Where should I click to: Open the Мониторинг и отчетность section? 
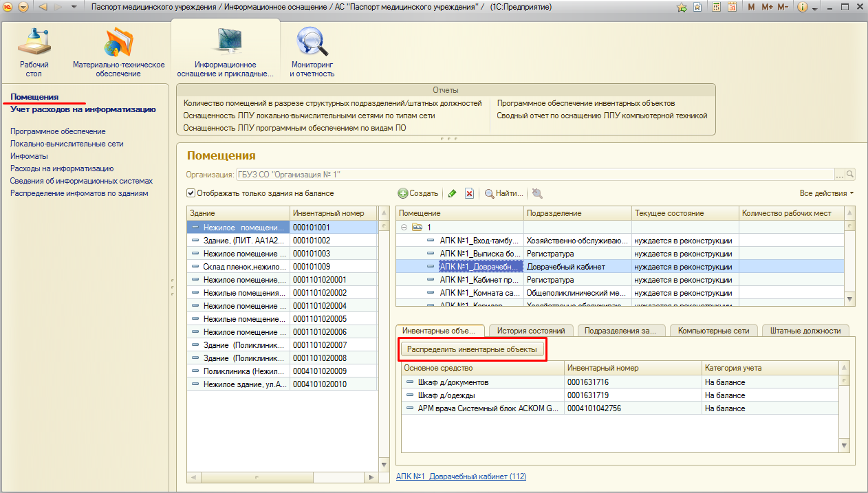[x=312, y=53]
